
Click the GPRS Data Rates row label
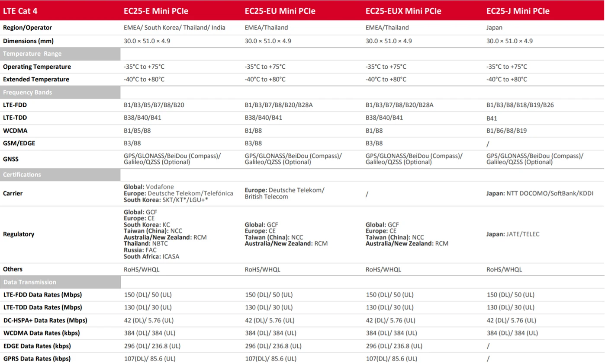pyautogui.click(x=37, y=359)
